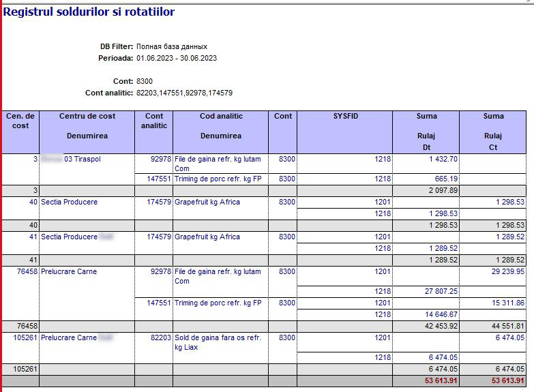
Task: Click the grand total credit 53 613.91
Action: 508,380
